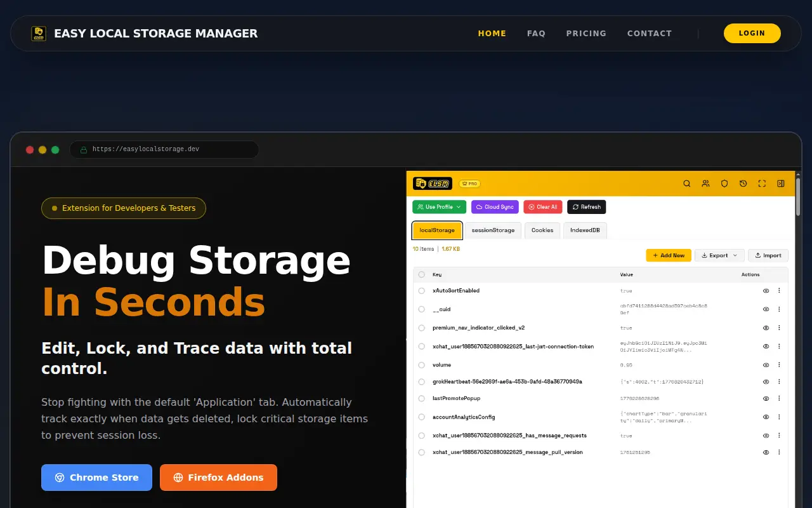The image size is (812, 508).
Task: Open the CONTACT navigation link
Action: [649, 34]
